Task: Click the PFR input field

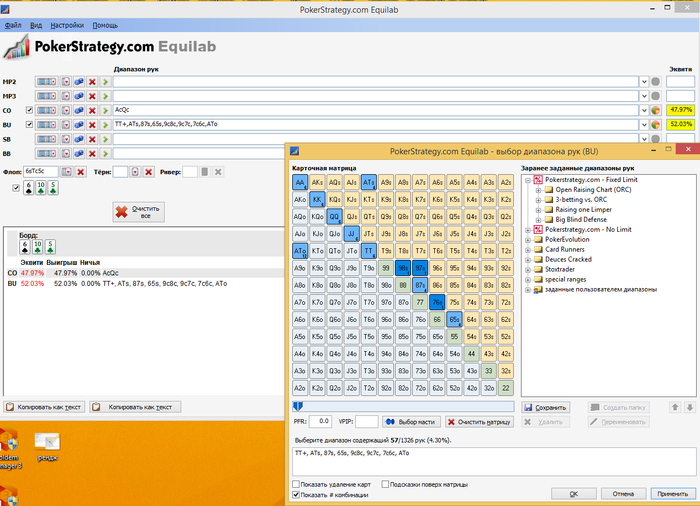Action: tap(320, 421)
